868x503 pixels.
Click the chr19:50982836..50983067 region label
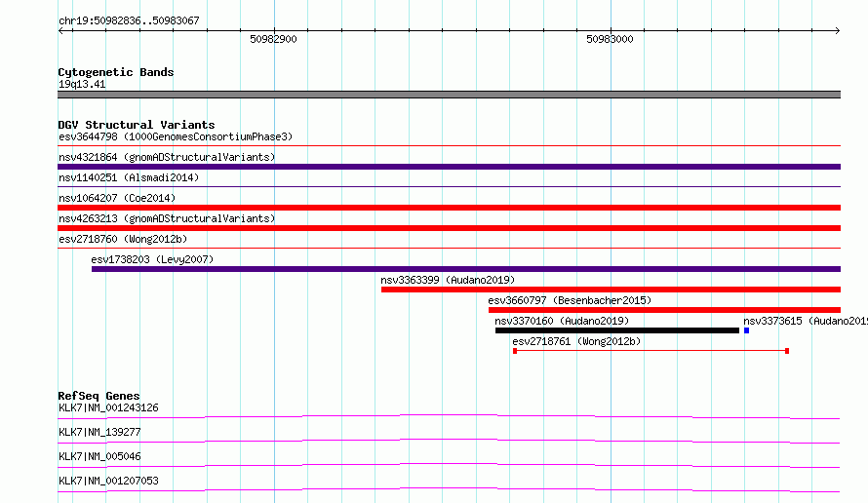(129, 20)
